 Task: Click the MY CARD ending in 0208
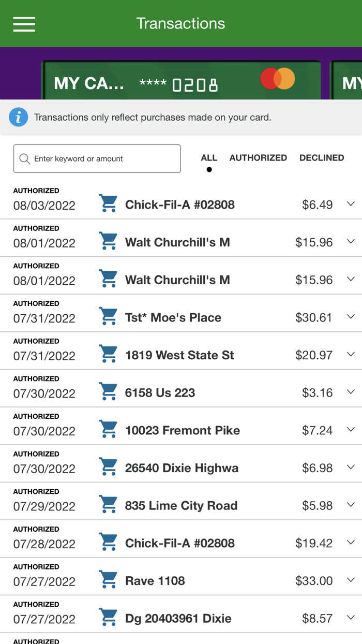(155, 78)
